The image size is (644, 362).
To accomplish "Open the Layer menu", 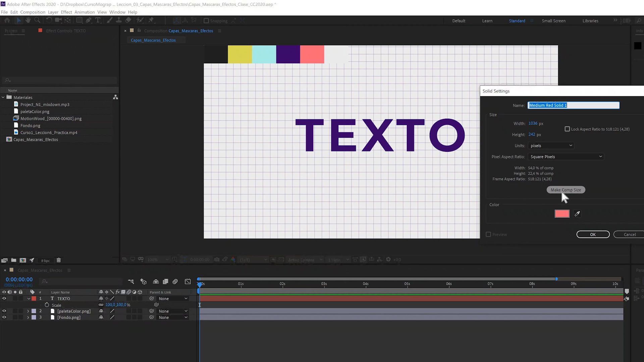I will [x=53, y=12].
